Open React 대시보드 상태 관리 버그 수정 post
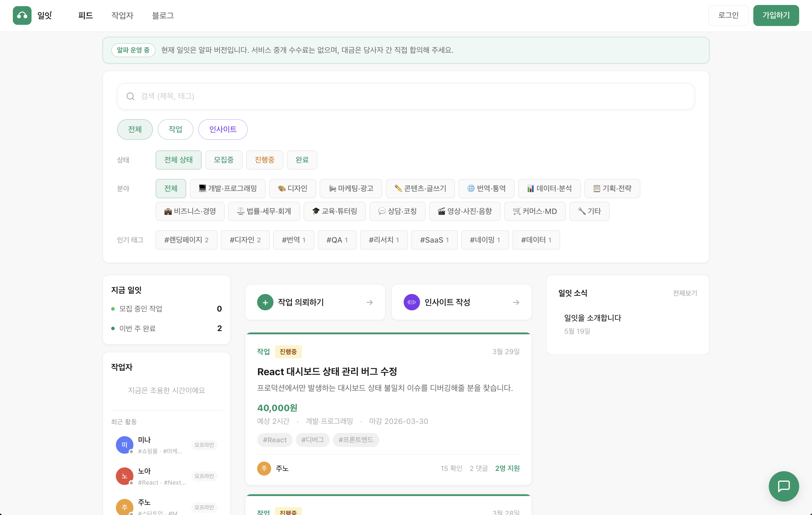 tap(327, 372)
